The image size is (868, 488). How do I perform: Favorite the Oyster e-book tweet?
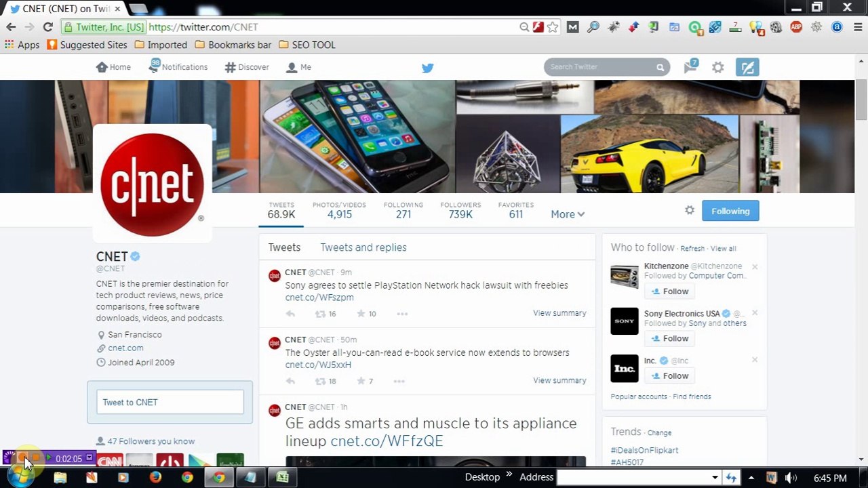click(x=361, y=381)
